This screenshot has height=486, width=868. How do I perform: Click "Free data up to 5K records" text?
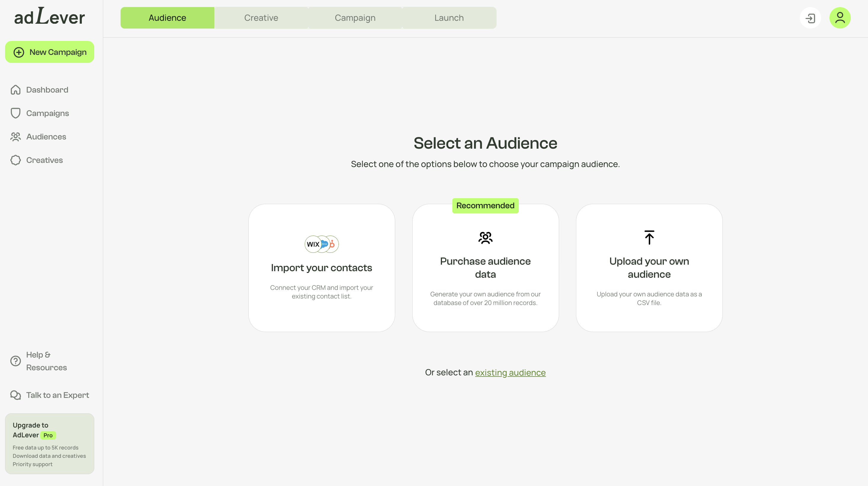(x=45, y=447)
